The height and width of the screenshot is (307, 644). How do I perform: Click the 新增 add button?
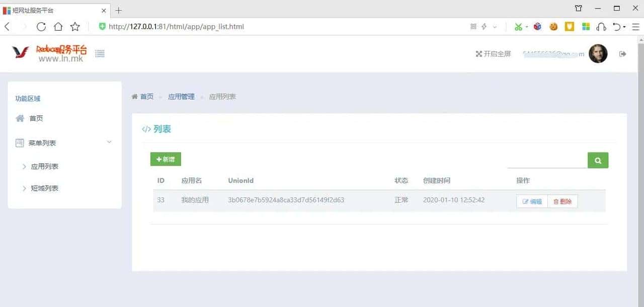(x=165, y=159)
